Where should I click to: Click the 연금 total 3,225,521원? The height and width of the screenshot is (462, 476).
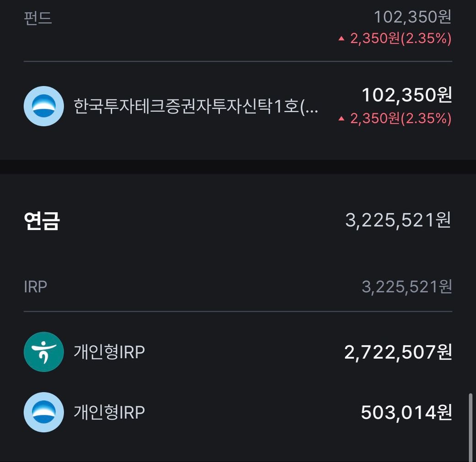[398, 220]
